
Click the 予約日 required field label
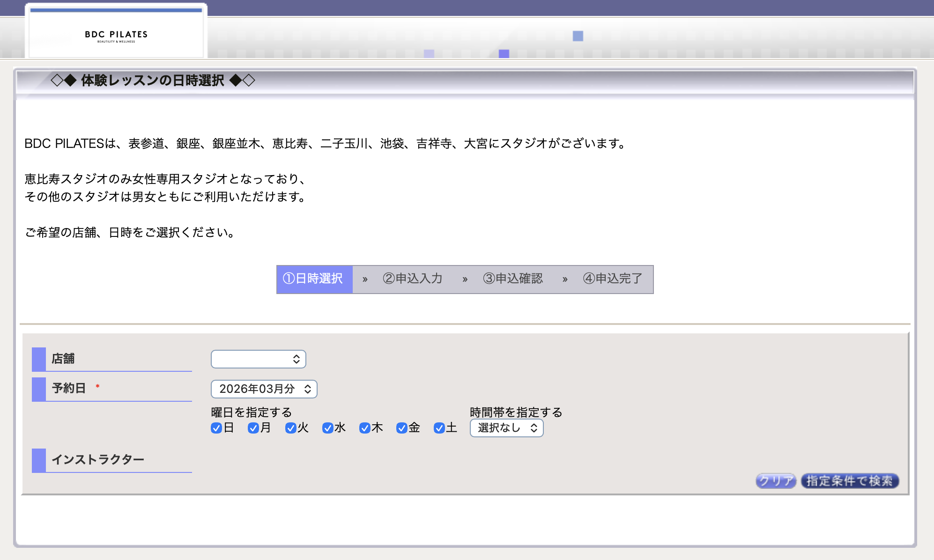coord(69,387)
